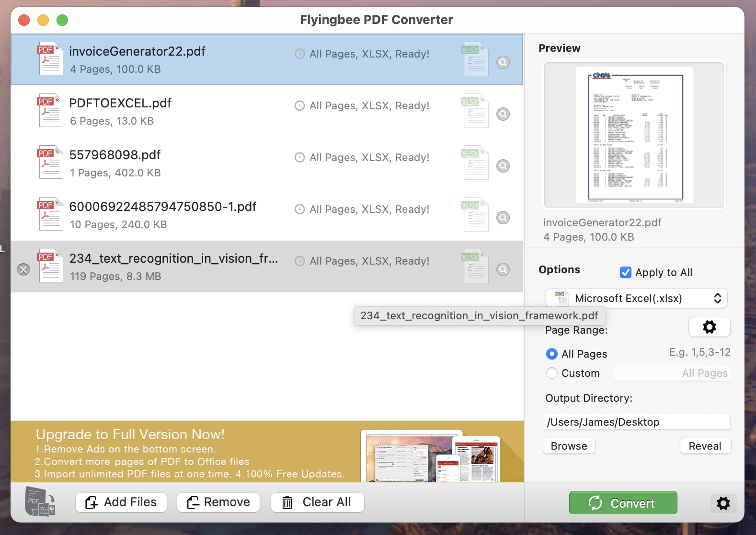Viewport: 756px width, 535px height.
Task: Click the Clear All button
Action: (318, 502)
